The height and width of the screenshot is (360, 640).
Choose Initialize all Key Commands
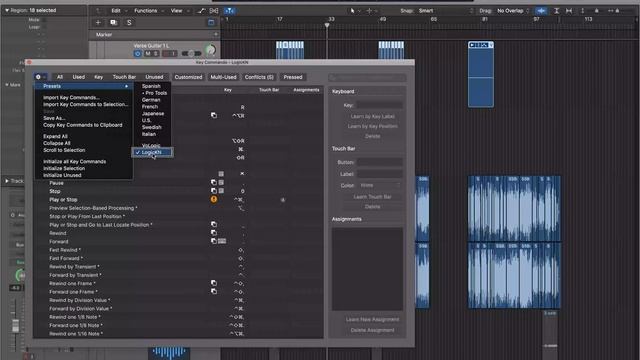click(x=75, y=162)
